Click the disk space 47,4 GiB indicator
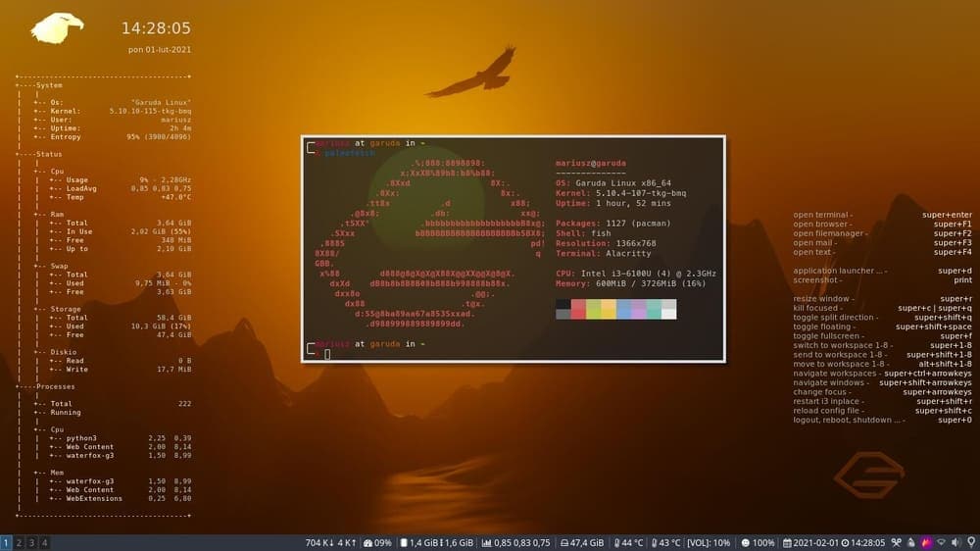The height and width of the screenshot is (551, 980). click(582, 543)
